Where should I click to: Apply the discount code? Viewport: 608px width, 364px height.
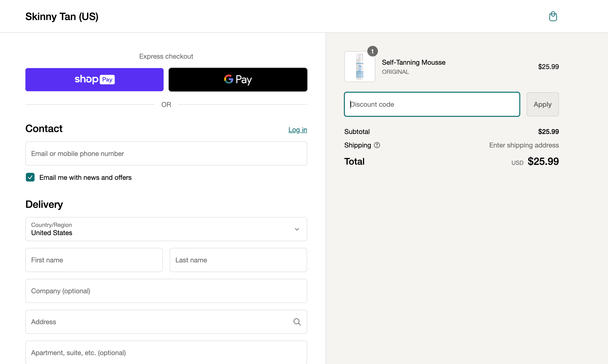(543, 104)
